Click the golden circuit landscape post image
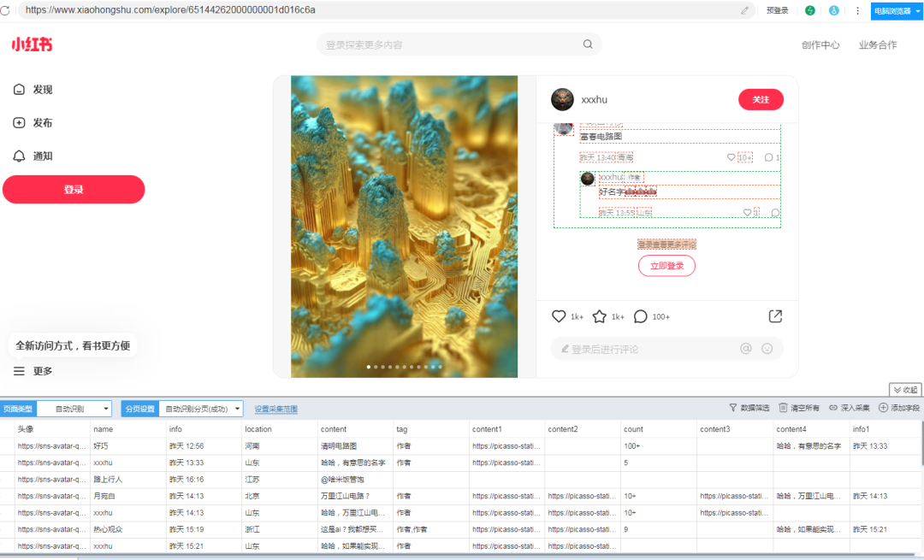 pos(404,227)
